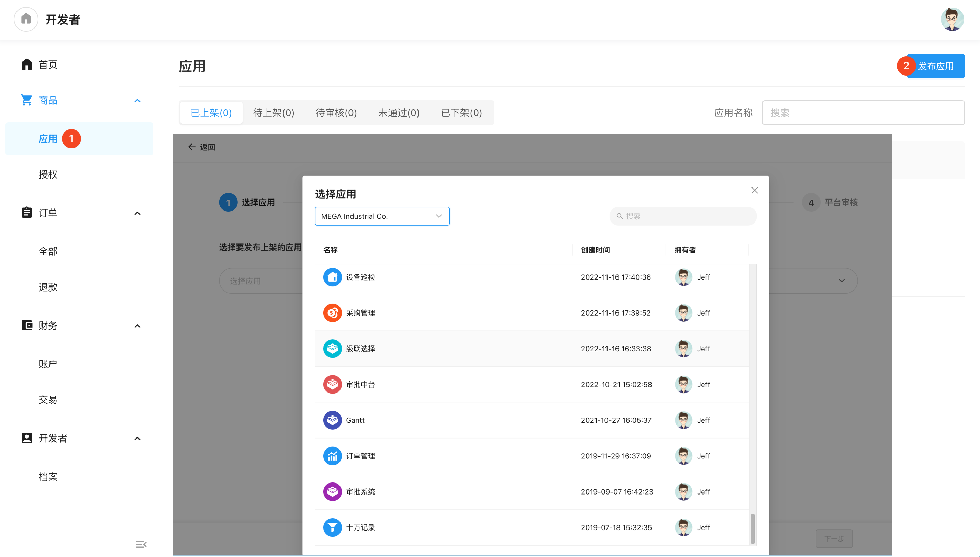
Task: Select the 设备巡检 app icon
Action: (332, 277)
